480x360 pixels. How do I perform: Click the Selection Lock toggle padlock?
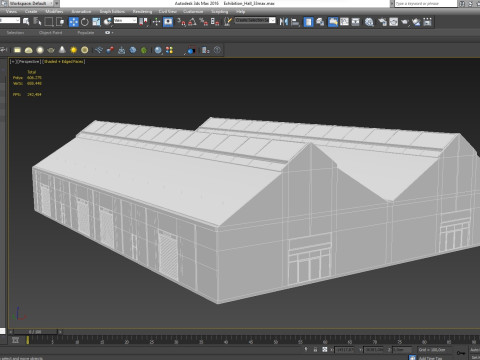(x=315, y=350)
